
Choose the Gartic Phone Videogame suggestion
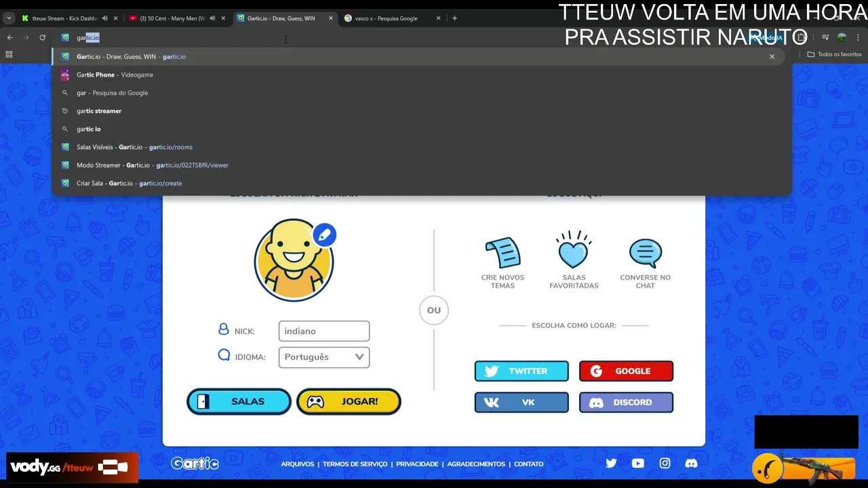click(418, 75)
